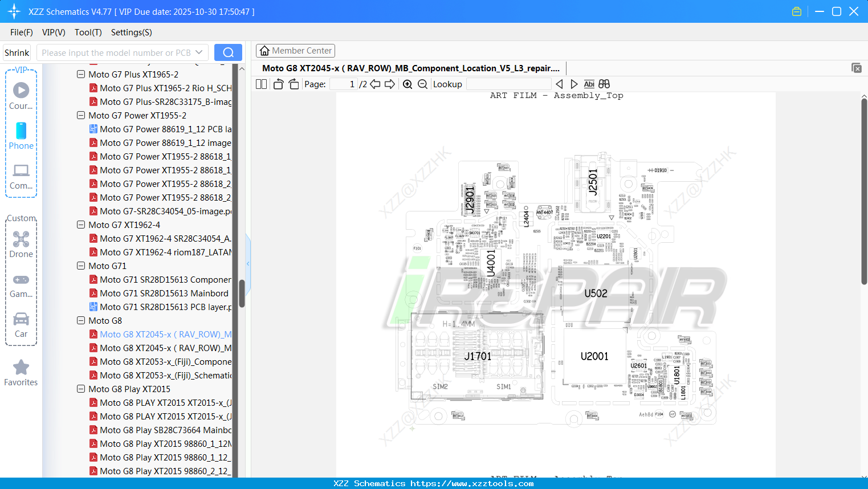Image resolution: width=868 pixels, height=489 pixels.
Task: Open Moto G7 Plus XT1965-2 Rio H_SCH file
Action: tap(161, 88)
